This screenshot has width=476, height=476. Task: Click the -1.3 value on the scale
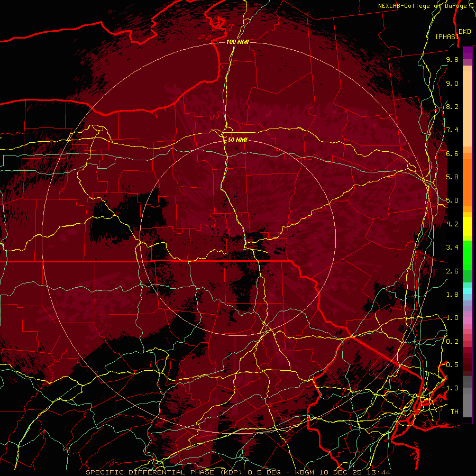tap(451, 388)
